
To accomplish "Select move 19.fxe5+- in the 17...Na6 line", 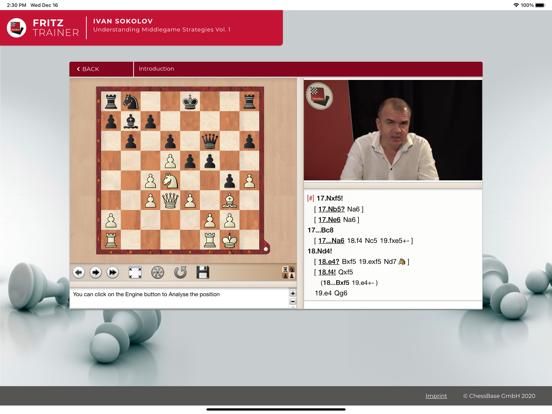I will click(x=394, y=241).
